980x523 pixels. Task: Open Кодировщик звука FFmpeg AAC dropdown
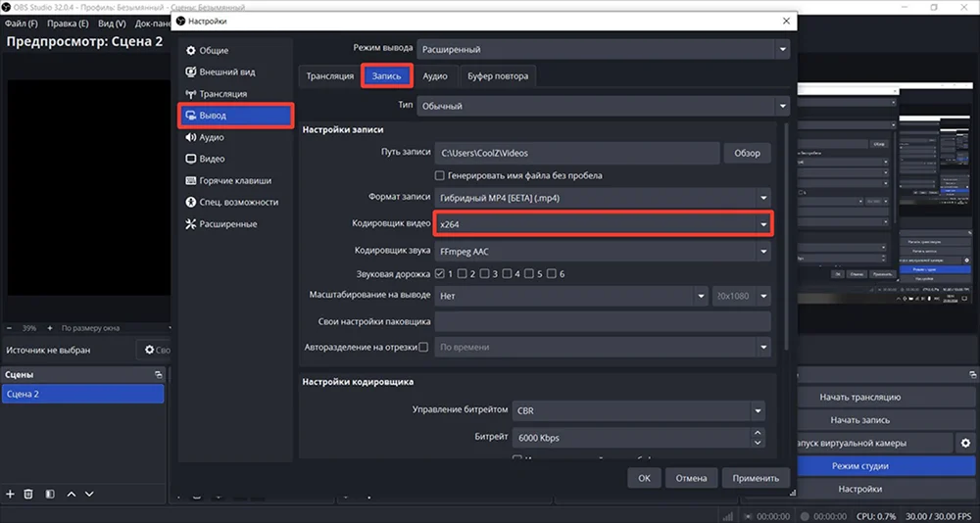tap(603, 252)
